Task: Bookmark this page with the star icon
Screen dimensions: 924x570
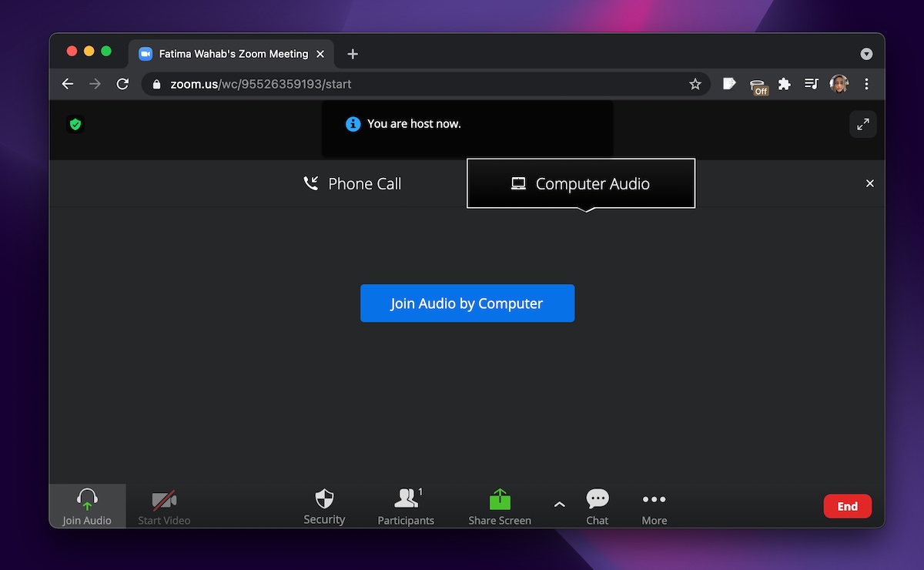Action: (x=695, y=84)
